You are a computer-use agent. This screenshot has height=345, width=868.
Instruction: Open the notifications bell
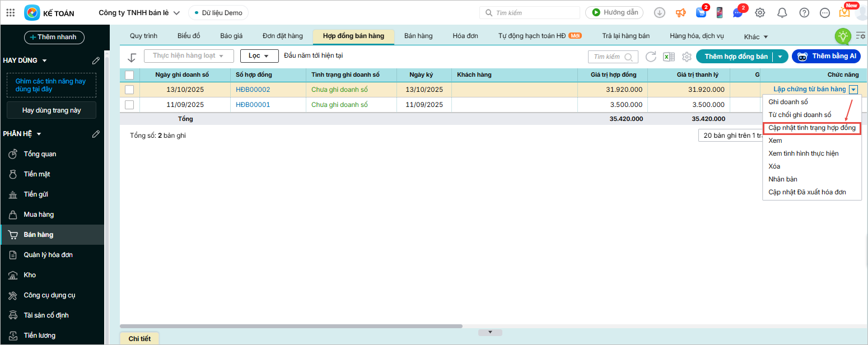click(x=782, y=13)
